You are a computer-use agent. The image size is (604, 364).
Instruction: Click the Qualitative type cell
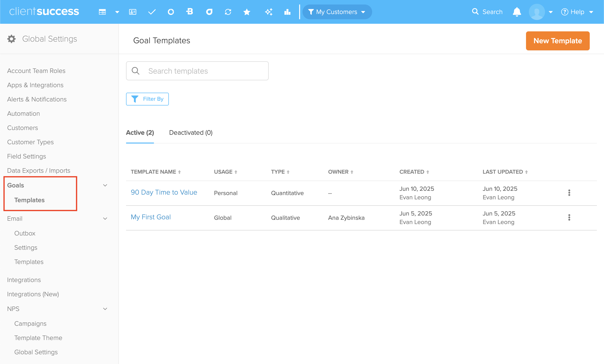[x=286, y=218]
